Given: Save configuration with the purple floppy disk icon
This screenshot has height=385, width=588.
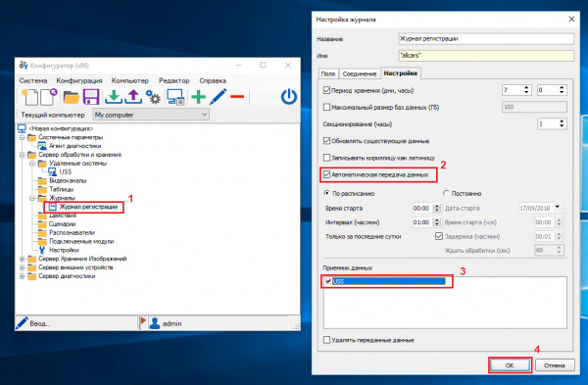Looking at the screenshot, I should (91, 97).
